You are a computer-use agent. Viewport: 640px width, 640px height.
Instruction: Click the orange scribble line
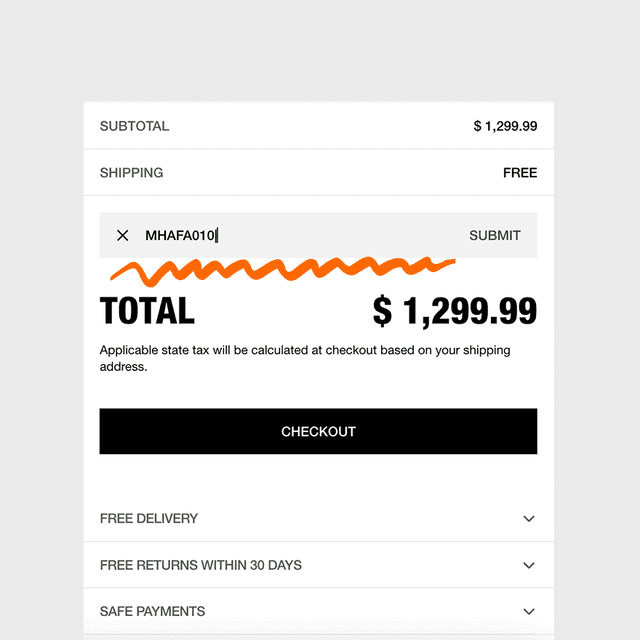[x=280, y=268]
